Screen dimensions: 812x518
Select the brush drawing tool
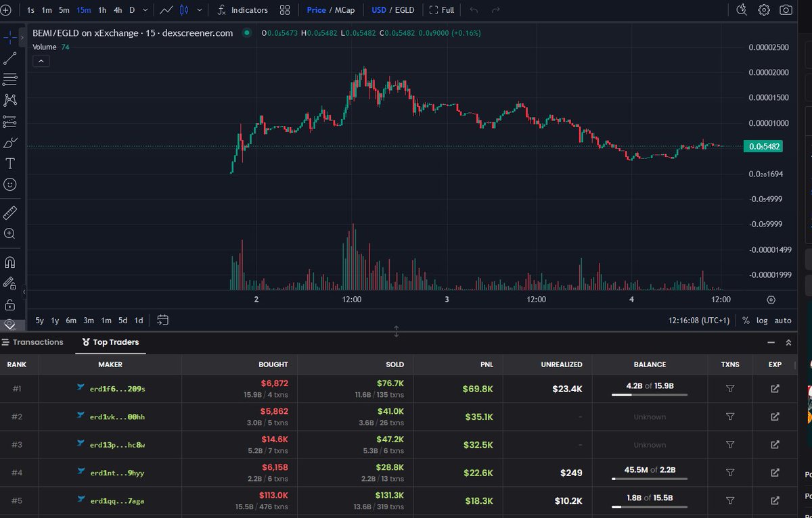click(10, 143)
